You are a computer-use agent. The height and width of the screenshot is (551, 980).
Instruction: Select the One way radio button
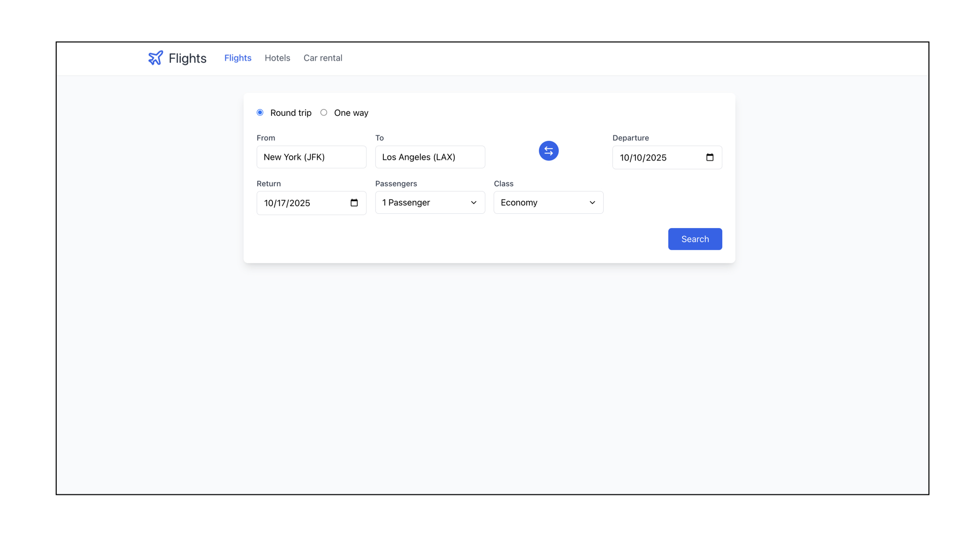(x=324, y=112)
